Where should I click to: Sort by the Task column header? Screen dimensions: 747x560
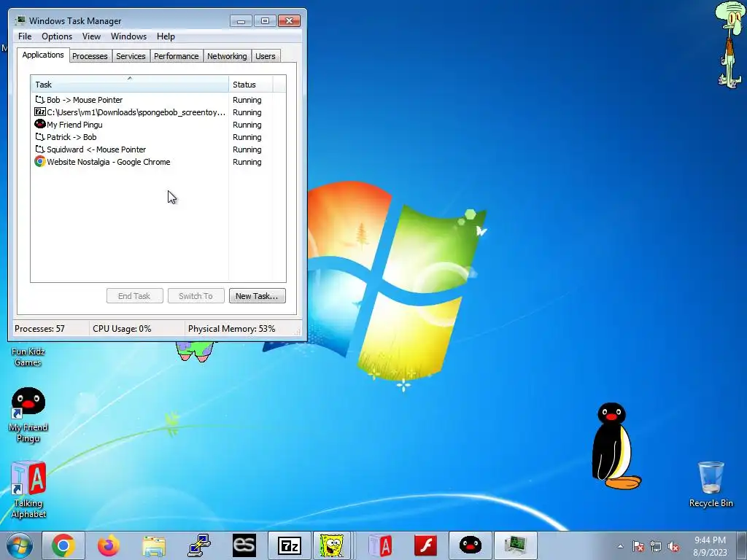tap(130, 85)
